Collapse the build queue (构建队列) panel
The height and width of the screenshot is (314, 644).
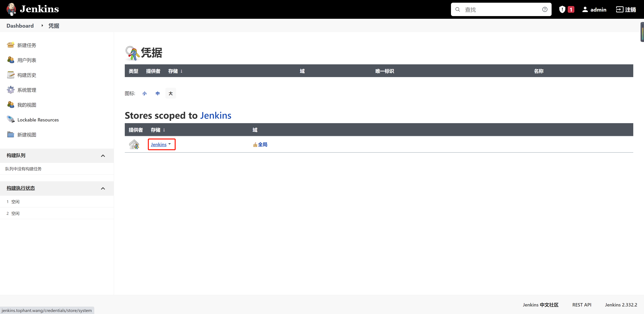tap(103, 156)
